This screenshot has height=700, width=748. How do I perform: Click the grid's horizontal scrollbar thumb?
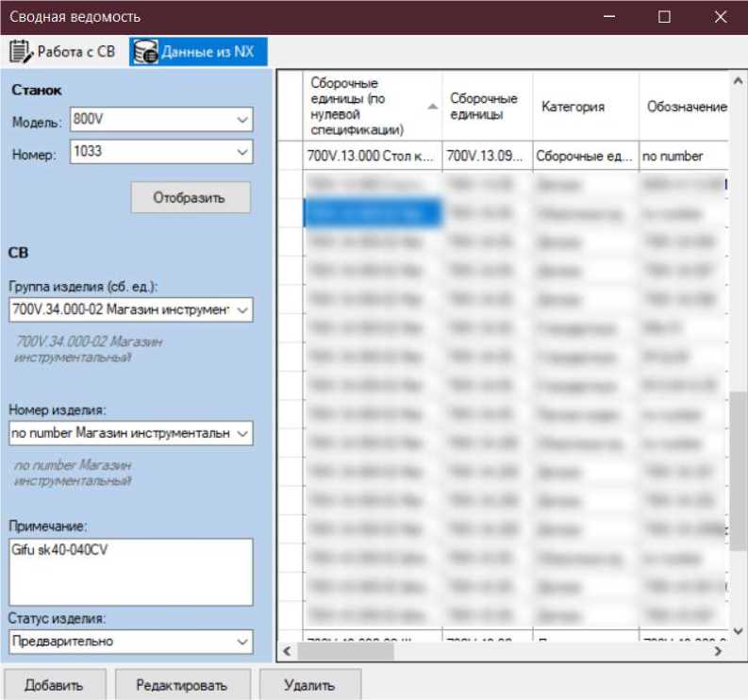point(345,651)
